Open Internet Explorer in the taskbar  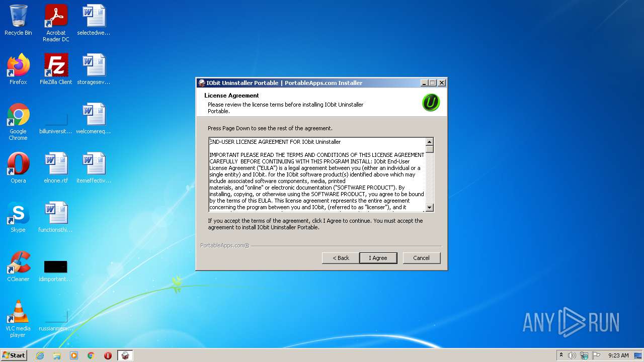click(x=40, y=355)
